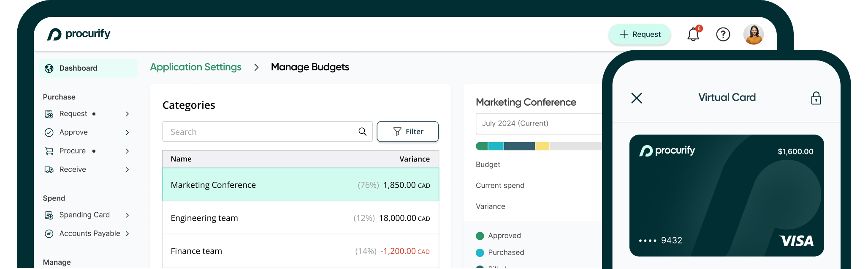Click the Dashboard globe icon
The image size is (868, 269).
49,69
